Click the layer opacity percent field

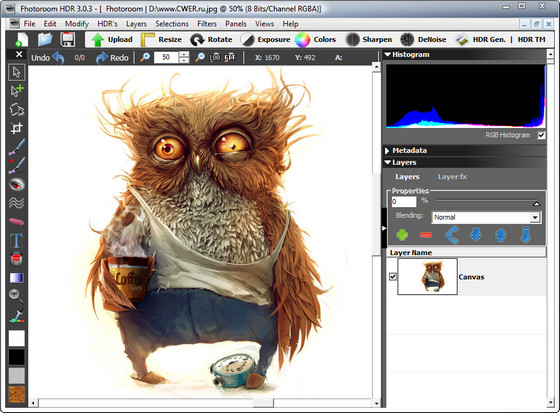[x=404, y=201]
